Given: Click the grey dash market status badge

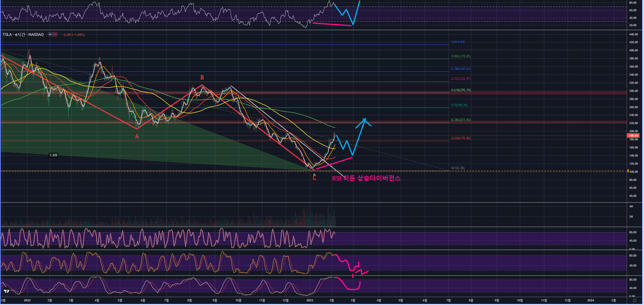Looking at the screenshot, I should point(50,34).
